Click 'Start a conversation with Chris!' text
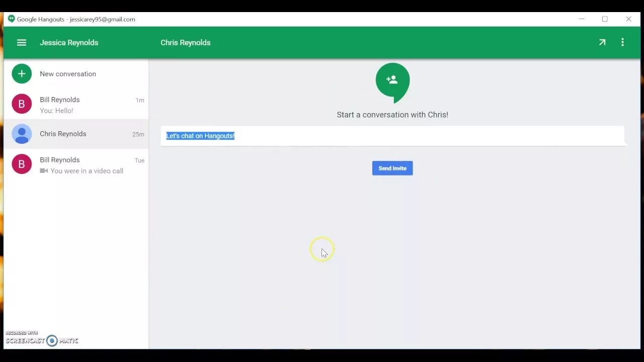The image size is (644, 362). (392, 115)
